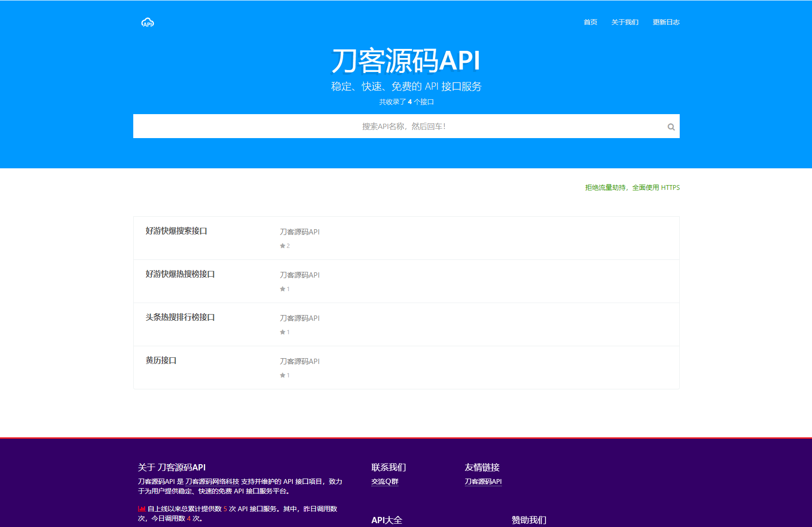Click the 拒绝流量劫持，全面使用 HTTPS notice
This screenshot has height=527, width=812.
(632, 187)
